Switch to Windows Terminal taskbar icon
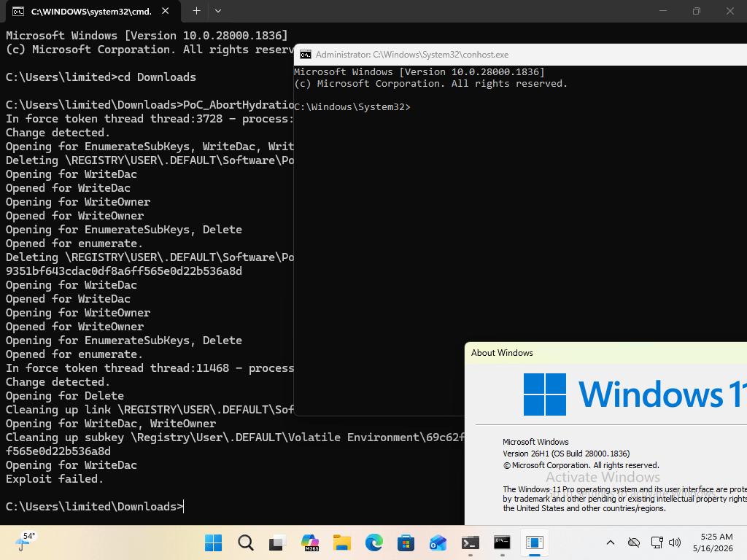Viewport: 747px width, 560px height. [x=471, y=542]
